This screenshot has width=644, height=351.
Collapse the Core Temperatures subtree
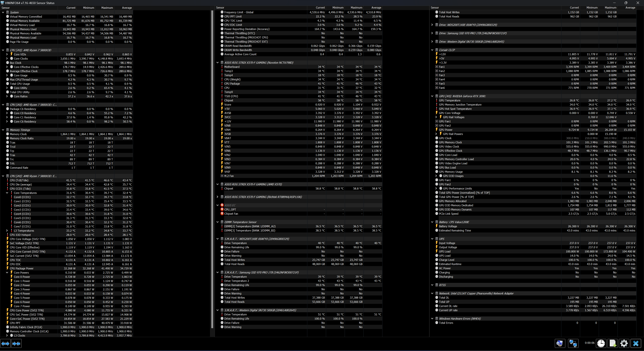coord(7,193)
